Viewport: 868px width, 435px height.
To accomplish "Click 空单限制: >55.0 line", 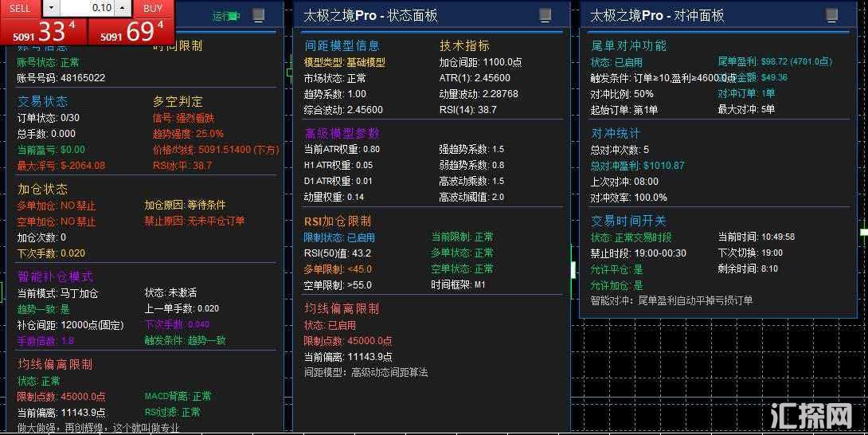I will [338, 285].
